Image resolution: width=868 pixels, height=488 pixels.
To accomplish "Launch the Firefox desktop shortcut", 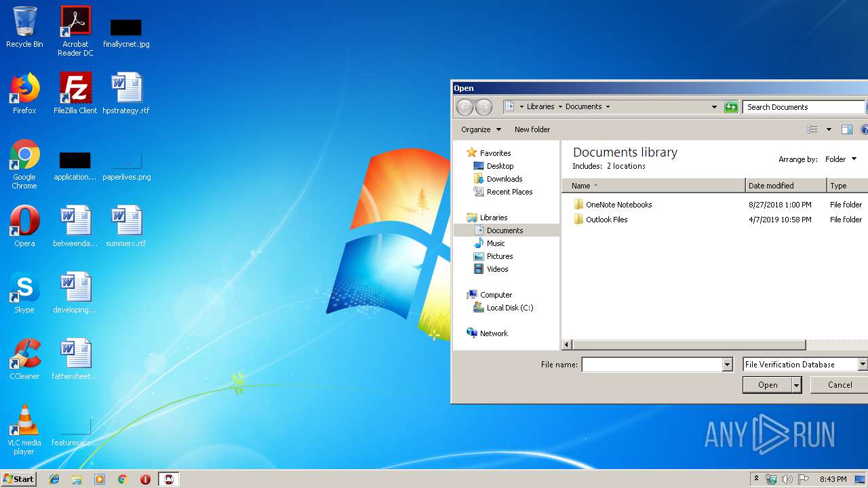I will coord(24,93).
